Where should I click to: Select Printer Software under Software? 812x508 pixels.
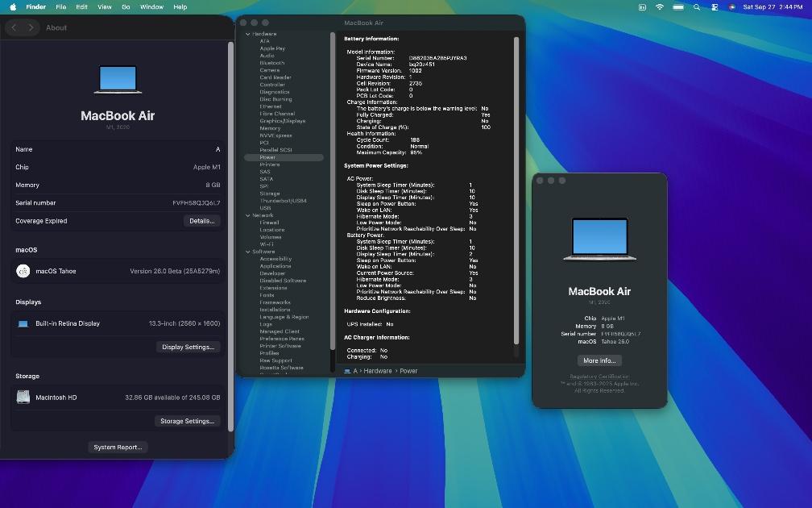coord(280,346)
